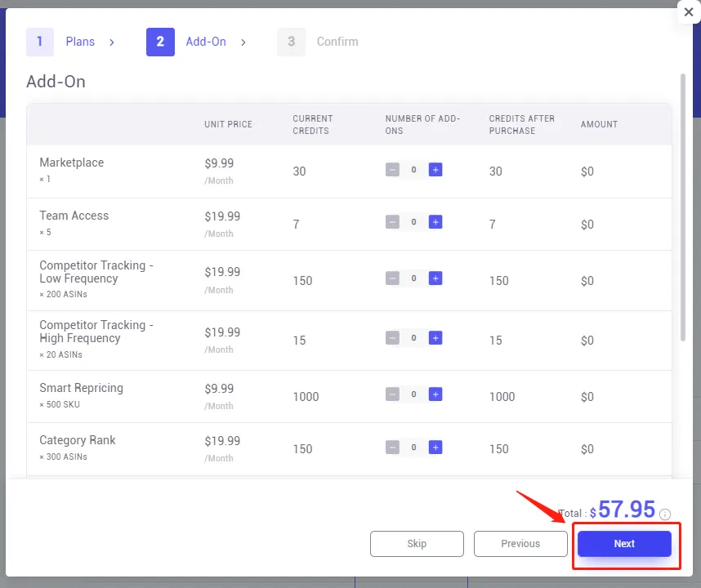Increase Category Rank add-on quantity

435,447
